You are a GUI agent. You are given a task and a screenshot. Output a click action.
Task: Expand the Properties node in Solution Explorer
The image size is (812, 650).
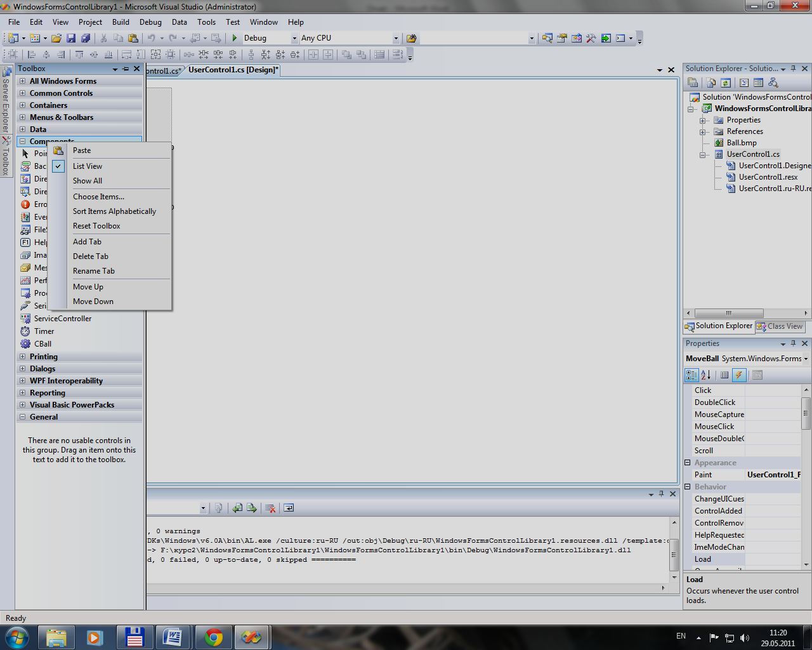pos(703,120)
